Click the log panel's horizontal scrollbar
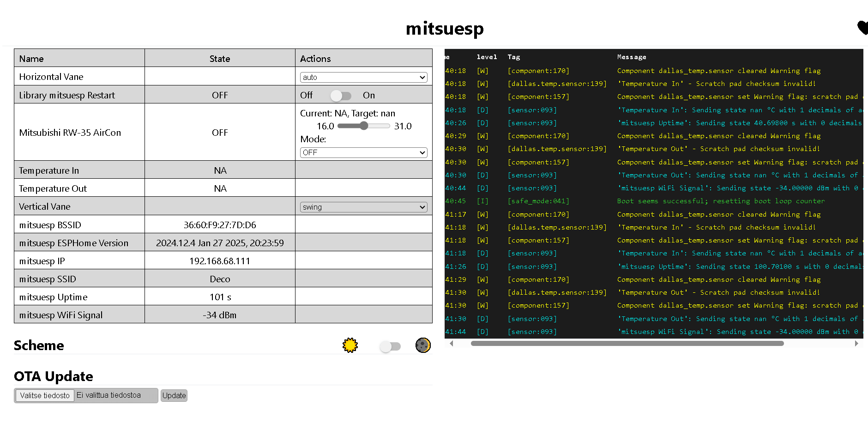 [627, 343]
